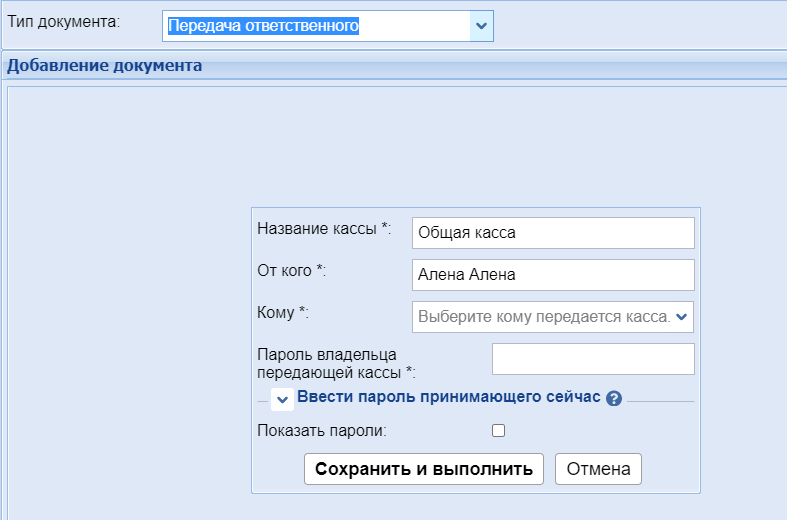The image size is (787, 520).
Task: Click the Кому label text
Action: pyautogui.click(x=283, y=313)
